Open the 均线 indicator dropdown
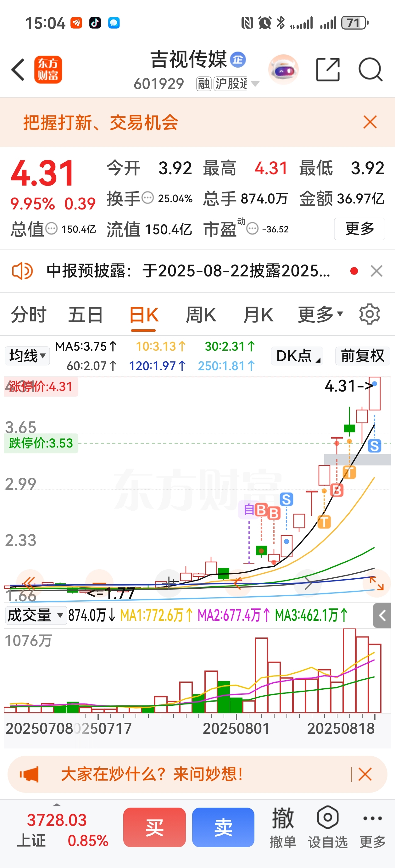395x868 pixels. pyautogui.click(x=27, y=356)
